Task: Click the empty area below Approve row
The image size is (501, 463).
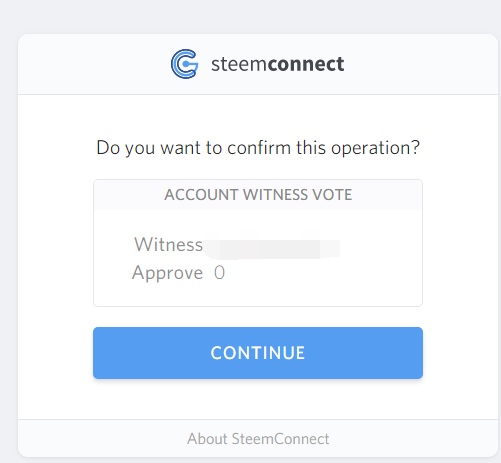Action: 258,295
